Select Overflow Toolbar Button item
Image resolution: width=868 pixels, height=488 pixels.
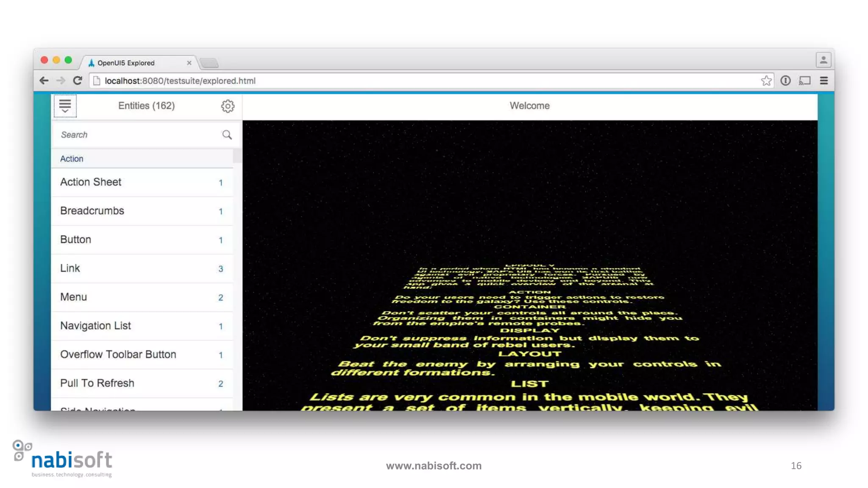pos(118,355)
